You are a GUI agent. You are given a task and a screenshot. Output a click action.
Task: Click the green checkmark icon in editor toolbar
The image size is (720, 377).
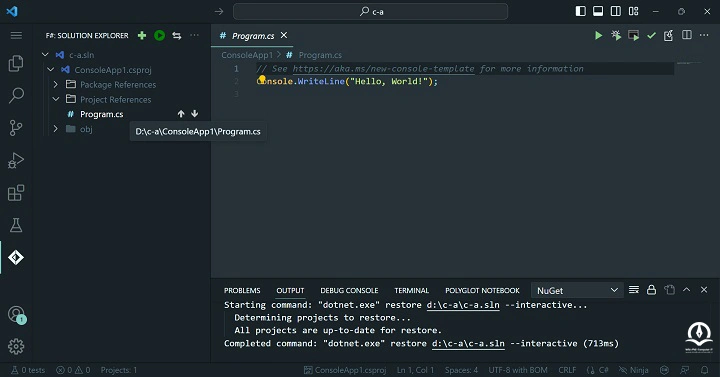pyautogui.click(x=651, y=35)
